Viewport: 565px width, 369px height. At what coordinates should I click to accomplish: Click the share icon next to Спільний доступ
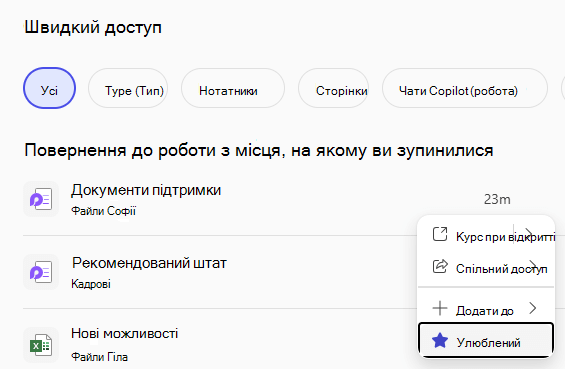click(440, 267)
